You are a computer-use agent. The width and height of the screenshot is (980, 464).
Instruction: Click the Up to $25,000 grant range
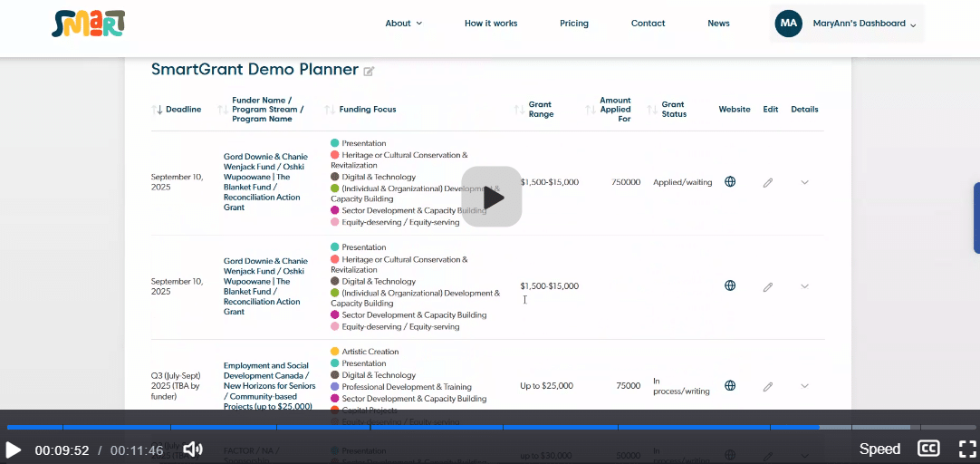coord(546,386)
